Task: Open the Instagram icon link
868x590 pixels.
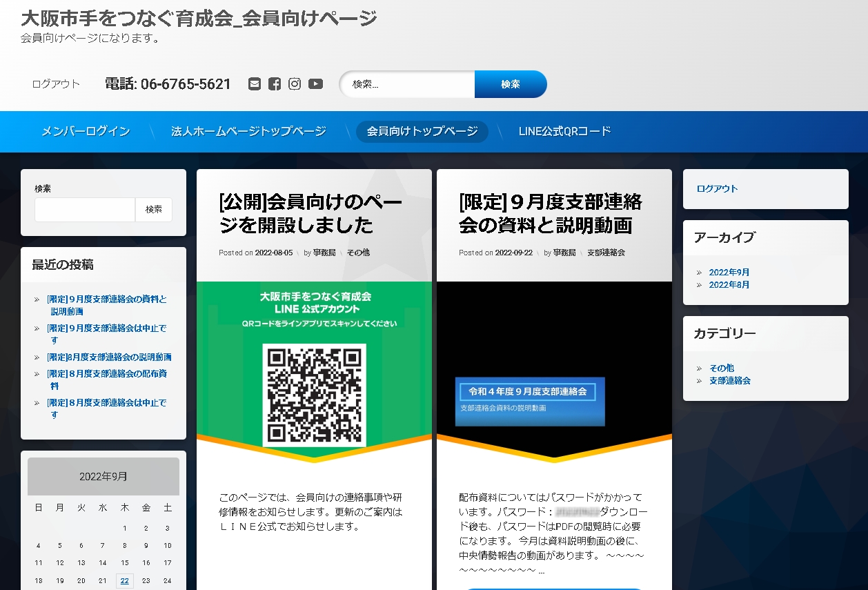Action: (295, 84)
